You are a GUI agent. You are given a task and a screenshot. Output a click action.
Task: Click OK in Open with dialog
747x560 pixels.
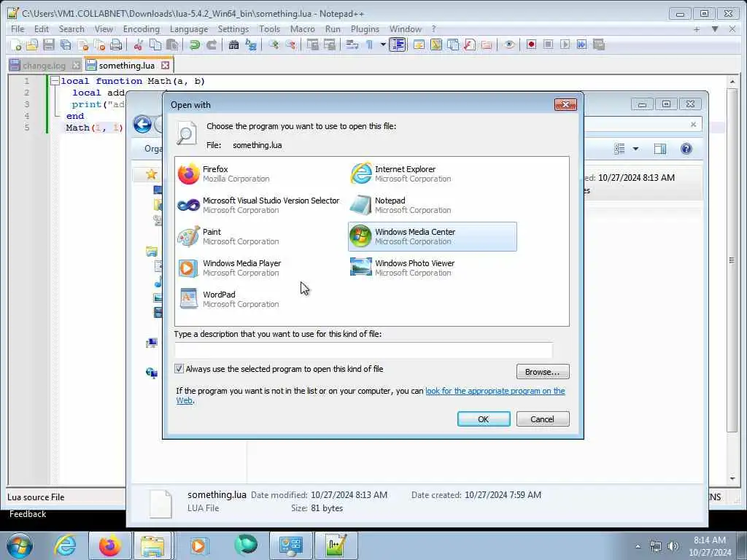[x=484, y=419]
